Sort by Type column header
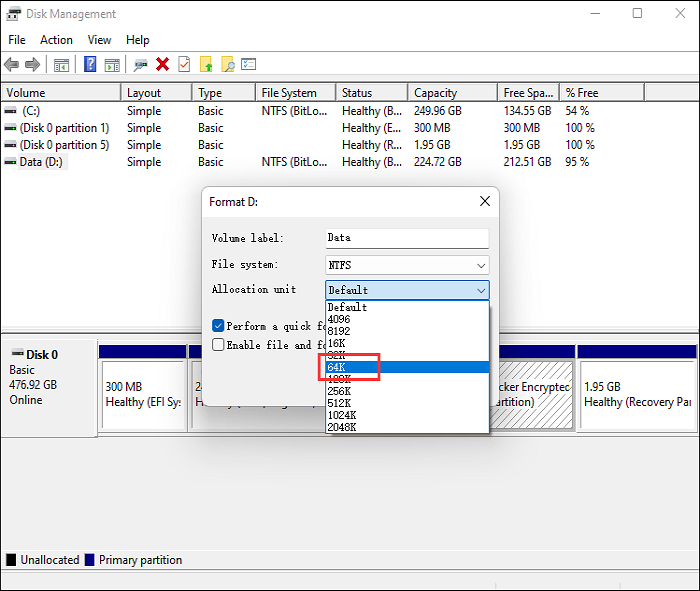 pyautogui.click(x=224, y=92)
